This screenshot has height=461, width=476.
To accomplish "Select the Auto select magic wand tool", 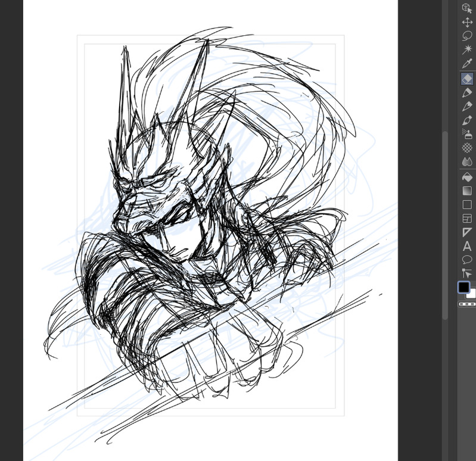I will tap(467, 49).
